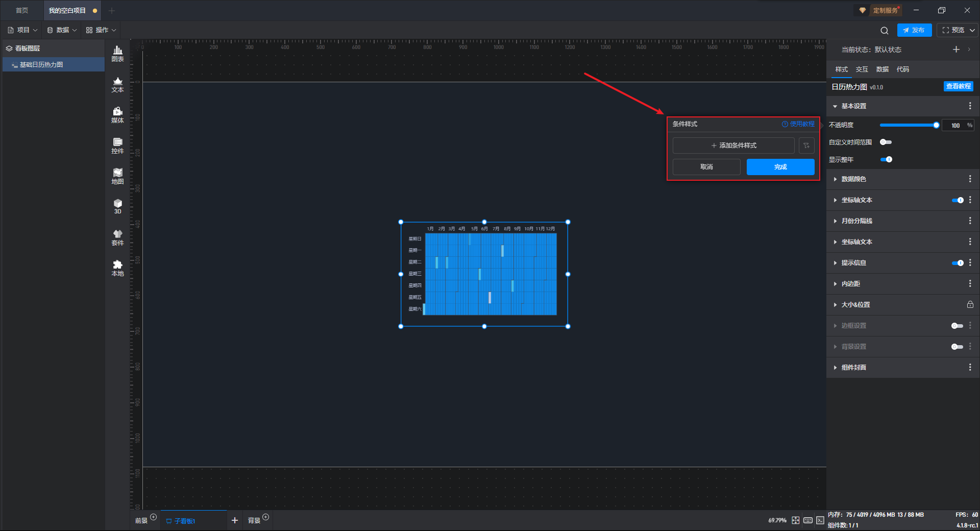Click the filter-add icon beside 添加条件样式
The width and height of the screenshot is (980, 531).
click(806, 146)
